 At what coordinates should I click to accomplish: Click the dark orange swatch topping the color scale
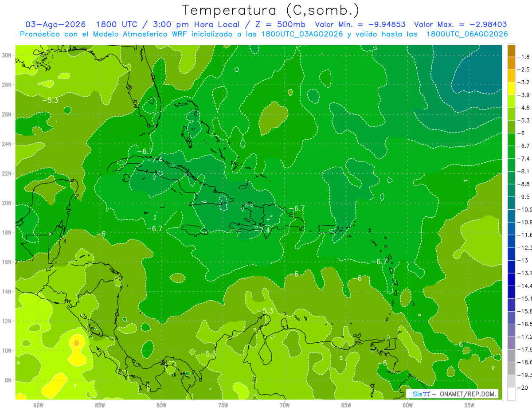coord(511,51)
